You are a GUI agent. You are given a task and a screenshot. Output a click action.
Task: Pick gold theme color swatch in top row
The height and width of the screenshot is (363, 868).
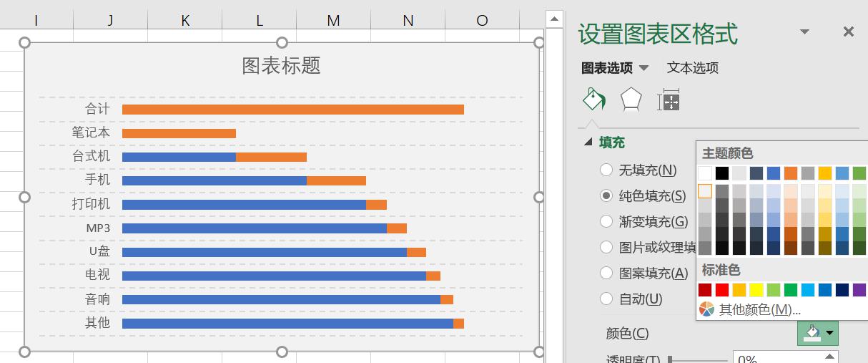(825, 173)
